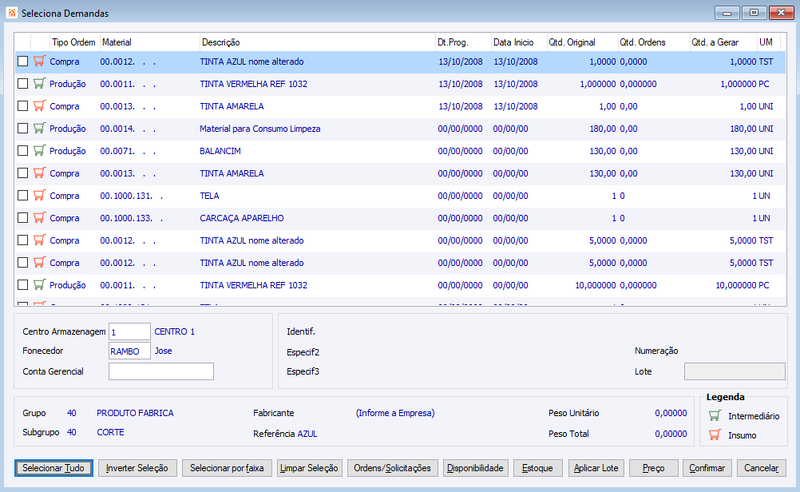
Task: Click the Data Inicio column header
Action: point(518,42)
